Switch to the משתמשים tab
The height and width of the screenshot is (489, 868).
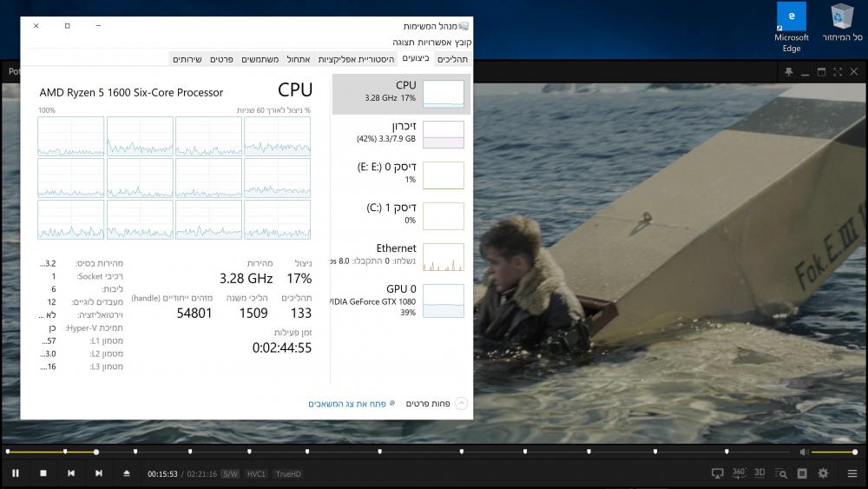[260, 59]
